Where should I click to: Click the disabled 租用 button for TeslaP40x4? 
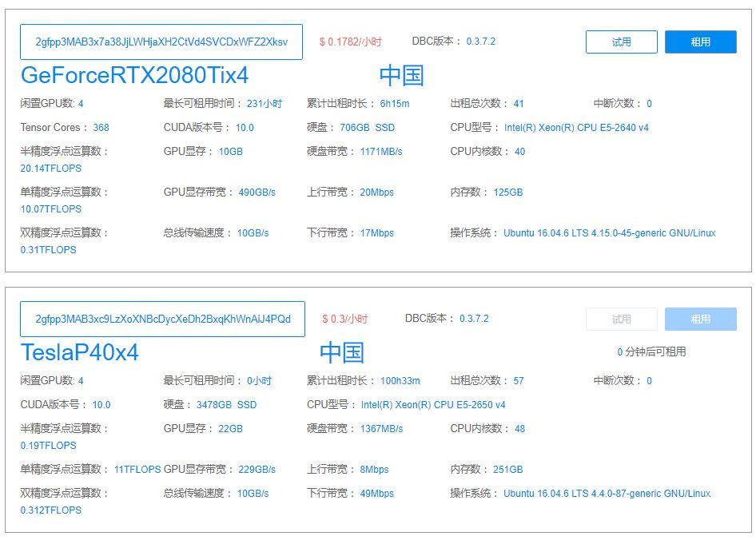(701, 320)
